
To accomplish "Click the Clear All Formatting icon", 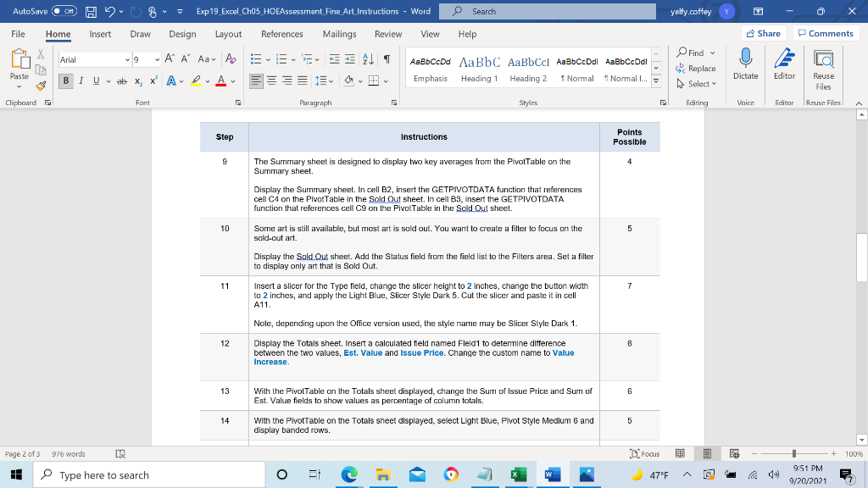I will [232, 60].
